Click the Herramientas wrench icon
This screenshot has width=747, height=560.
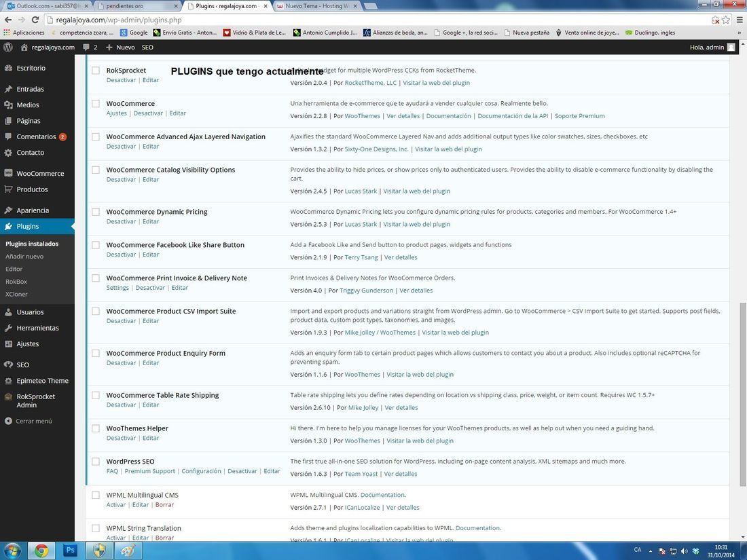pos(8,328)
